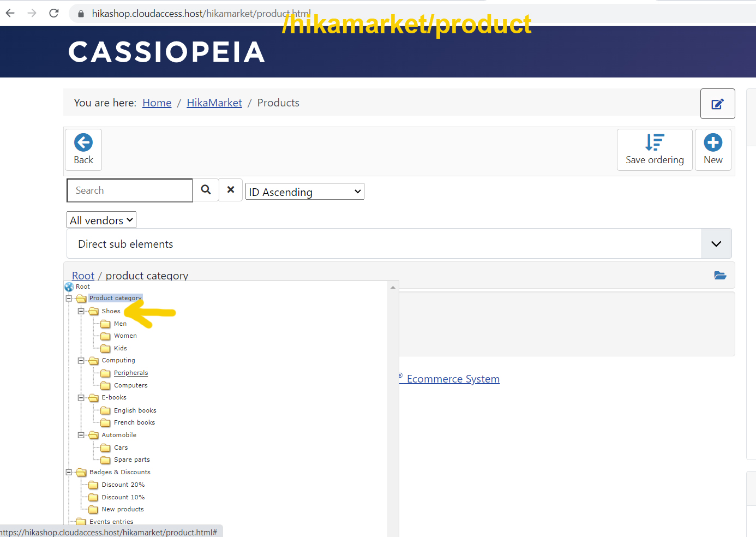Click the edit pencil icon button
The image size is (756, 537).
[717, 104]
